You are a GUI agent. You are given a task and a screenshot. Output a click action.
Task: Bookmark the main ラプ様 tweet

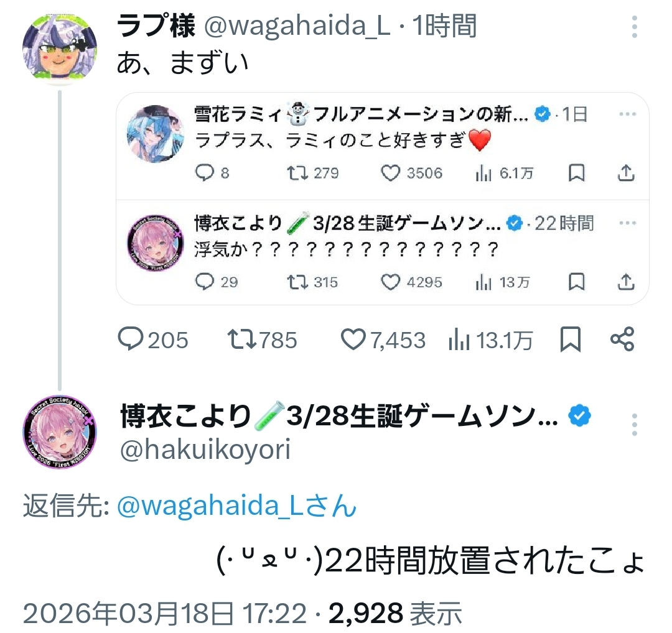click(571, 340)
